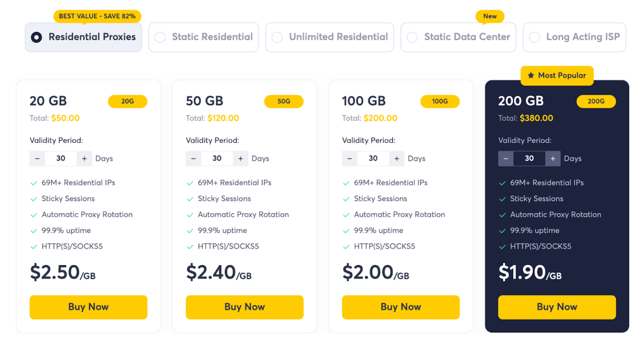Image resolution: width=644 pixels, height=347 pixels.
Task: Click the 20 GB validity days field
Action: tap(61, 159)
